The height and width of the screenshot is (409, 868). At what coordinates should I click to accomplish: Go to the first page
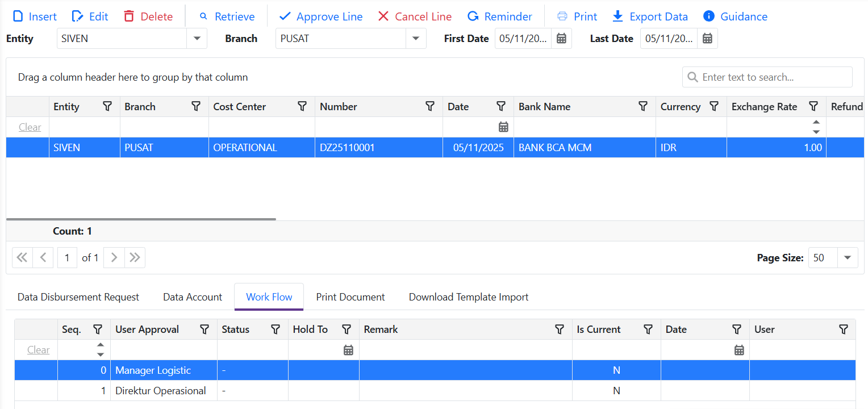point(22,257)
